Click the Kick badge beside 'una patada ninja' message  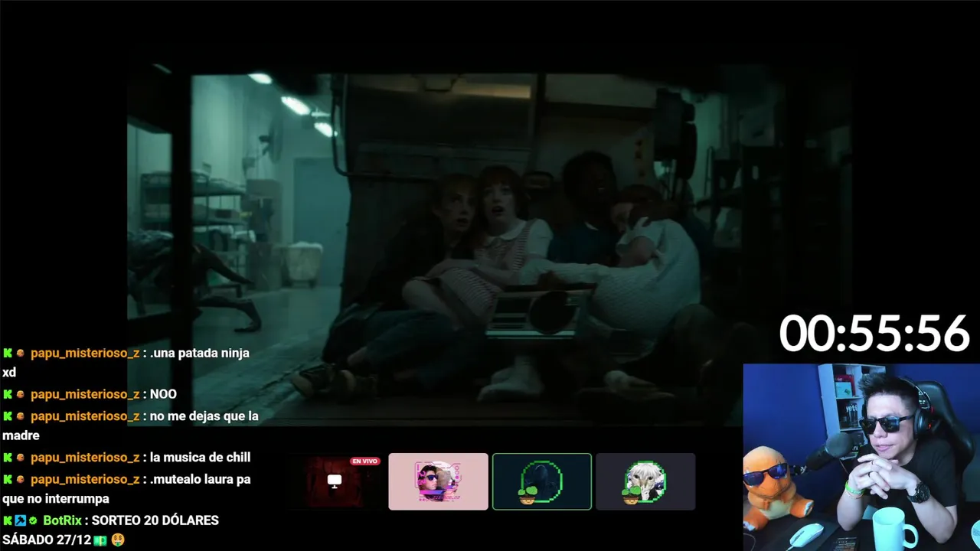(8, 354)
